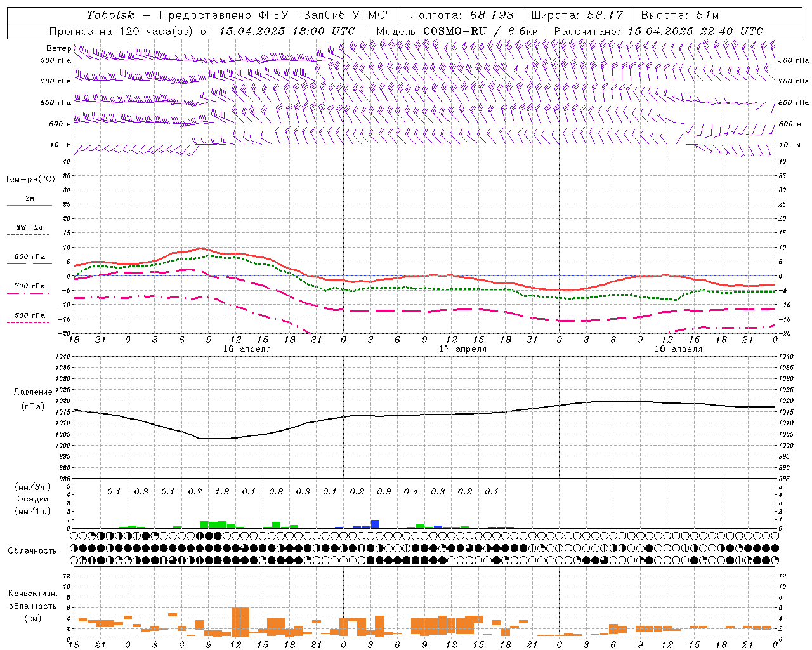
Task: Click the dashed line sample under Td 2м legend
Action: 28,234
